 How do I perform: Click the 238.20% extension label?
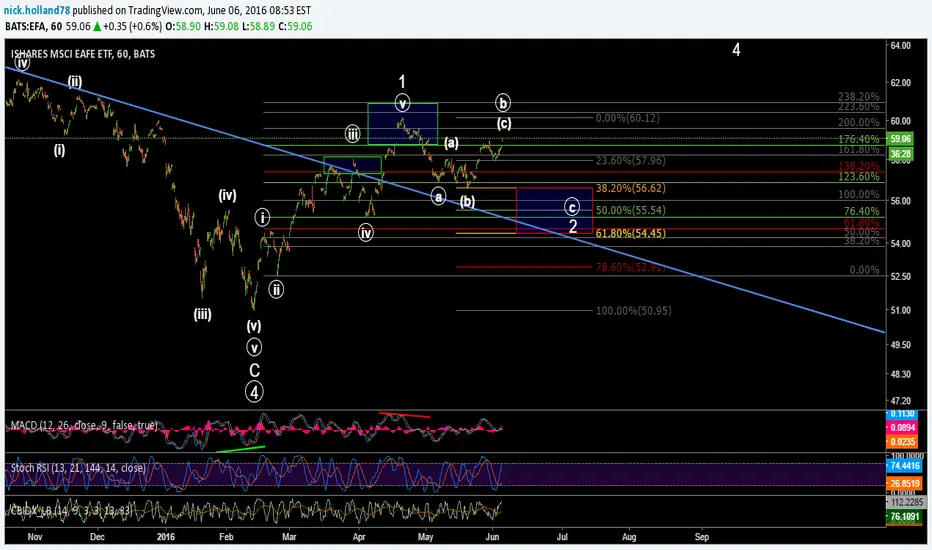[858, 96]
